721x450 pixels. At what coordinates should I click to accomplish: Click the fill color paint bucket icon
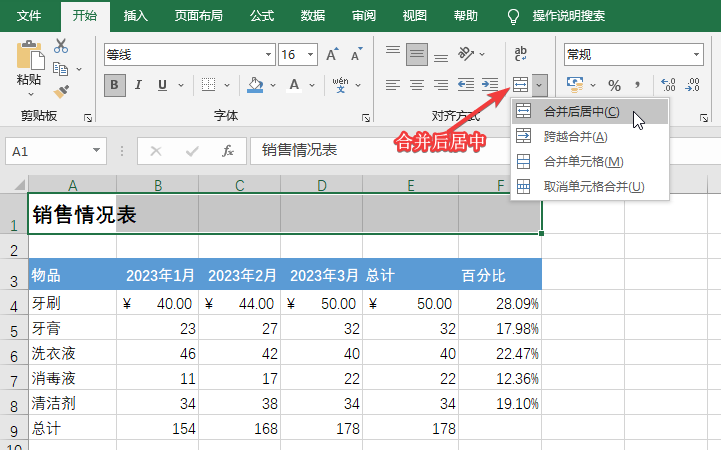[x=255, y=85]
